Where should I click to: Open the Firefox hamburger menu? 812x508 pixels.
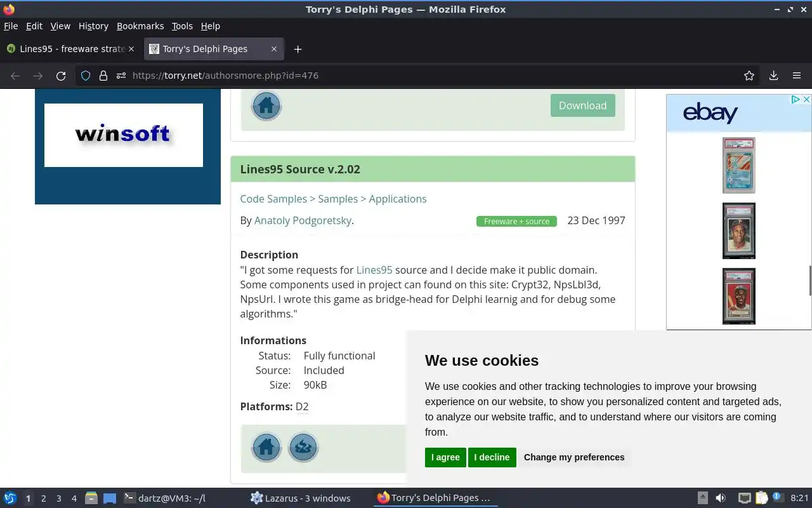click(x=797, y=76)
